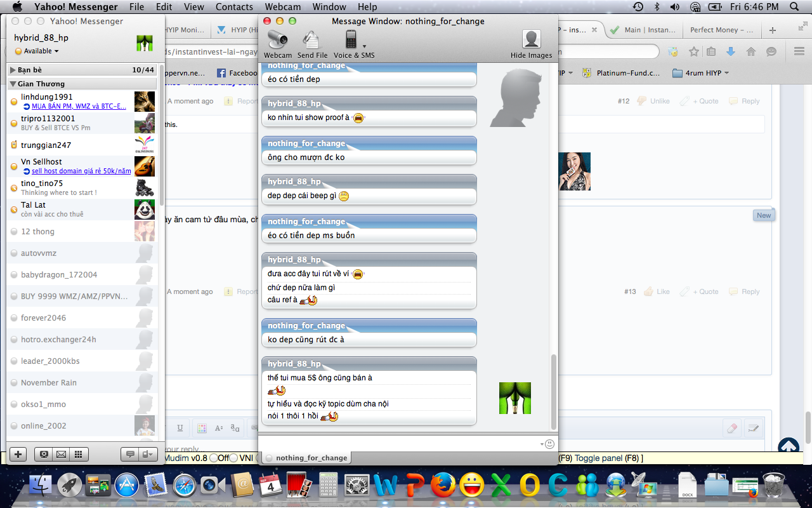Screen dimensions: 812x508
Task: Click the Volume icon in the menu bar
Action: pyautogui.click(x=675, y=7)
